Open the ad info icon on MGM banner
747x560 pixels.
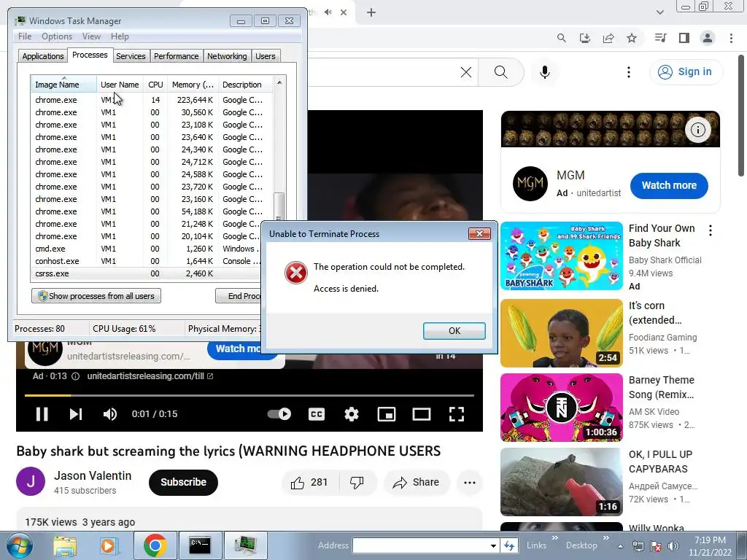point(698,130)
